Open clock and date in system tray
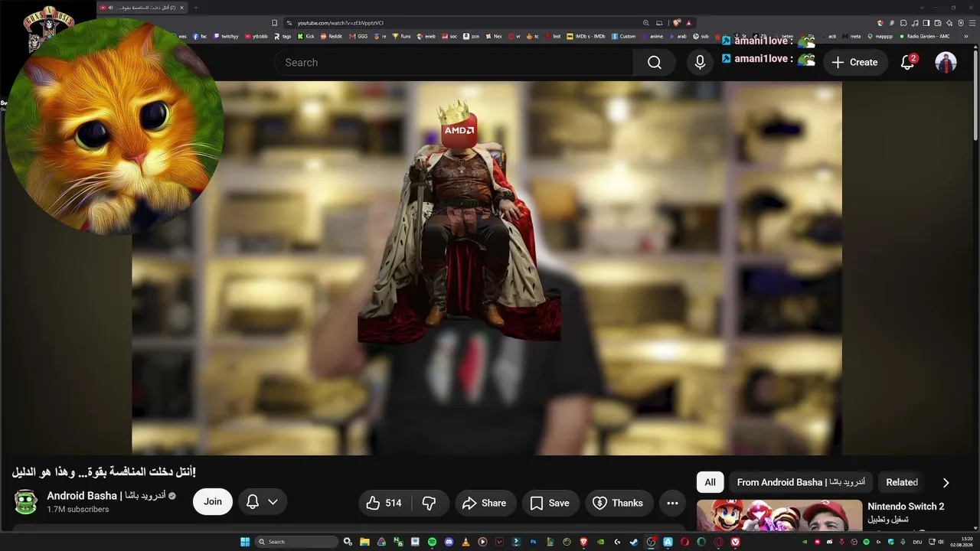Screen dimensions: 980x551 [961, 542]
